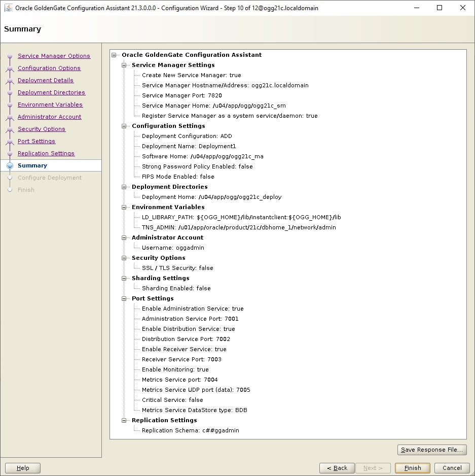The image size is (475, 476).
Task: Click the Service Manager Options step marker
Action: 10,56
